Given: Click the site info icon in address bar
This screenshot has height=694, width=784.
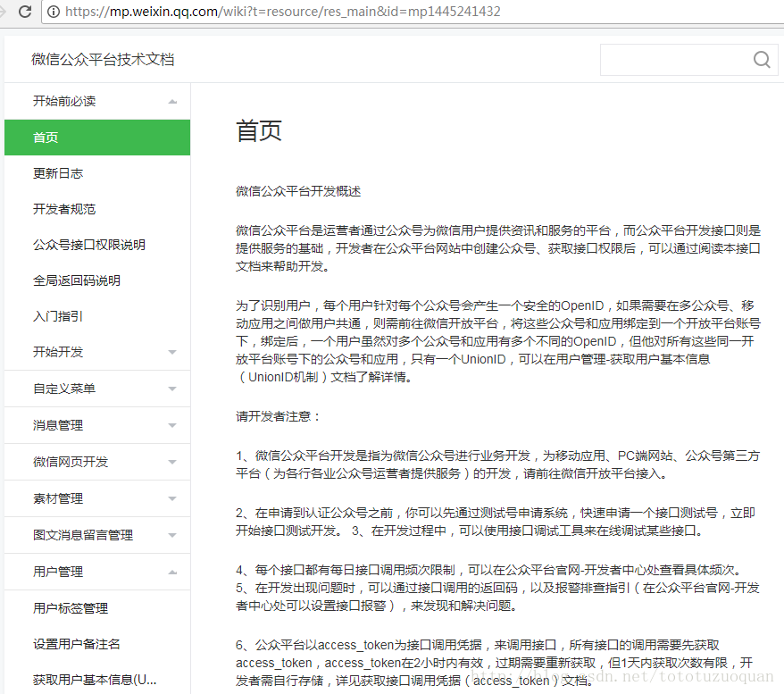Looking at the screenshot, I should pyautogui.click(x=54, y=12).
